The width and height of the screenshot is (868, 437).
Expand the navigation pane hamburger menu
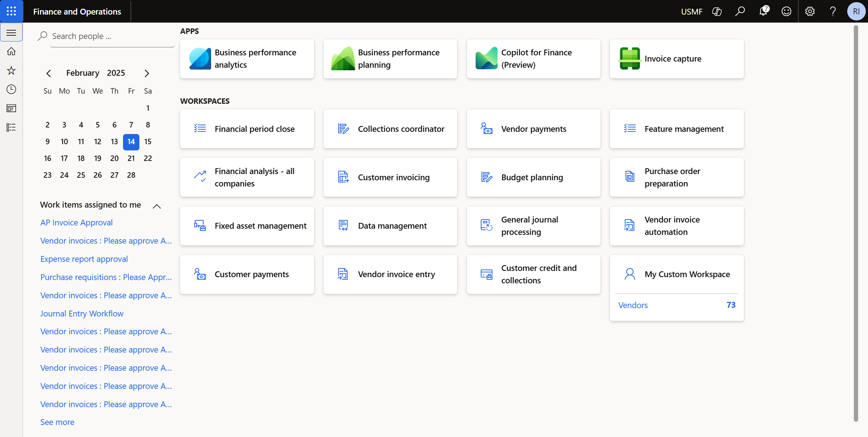pos(11,33)
